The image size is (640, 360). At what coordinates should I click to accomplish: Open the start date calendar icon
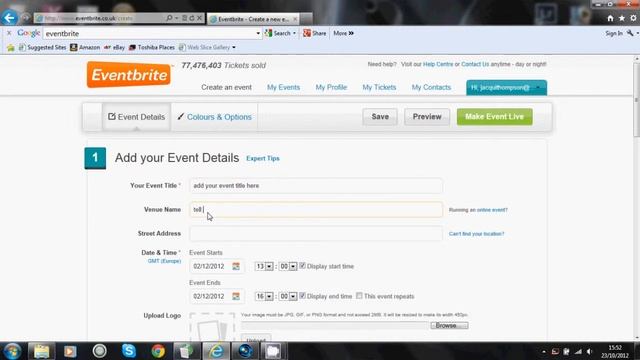click(x=236, y=267)
